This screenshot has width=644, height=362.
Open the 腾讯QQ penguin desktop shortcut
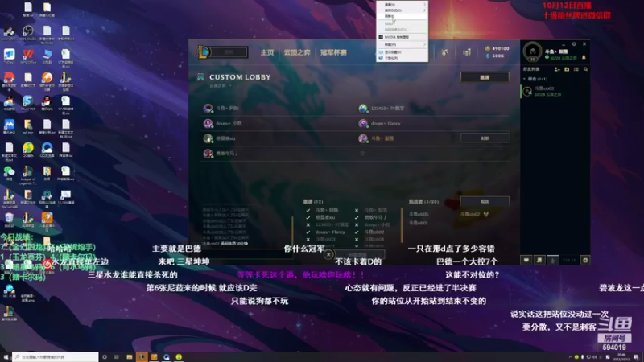[x=47, y=103]
